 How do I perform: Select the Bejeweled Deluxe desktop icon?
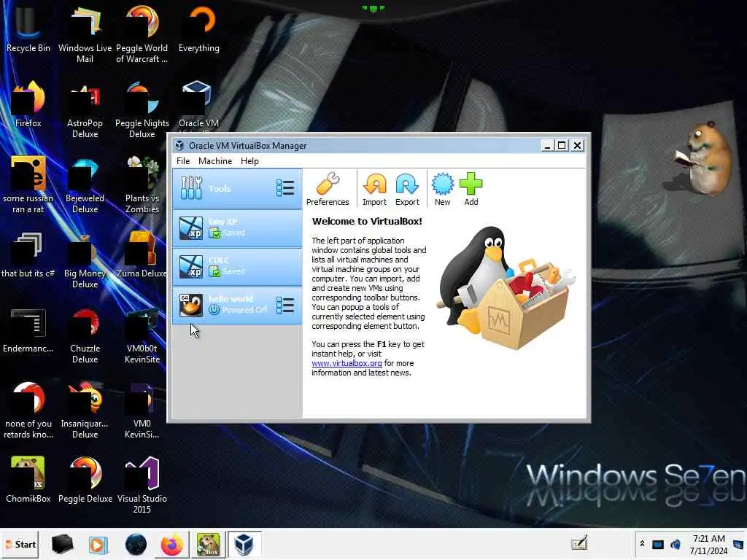pyautogui.click(x=85, y=185)
